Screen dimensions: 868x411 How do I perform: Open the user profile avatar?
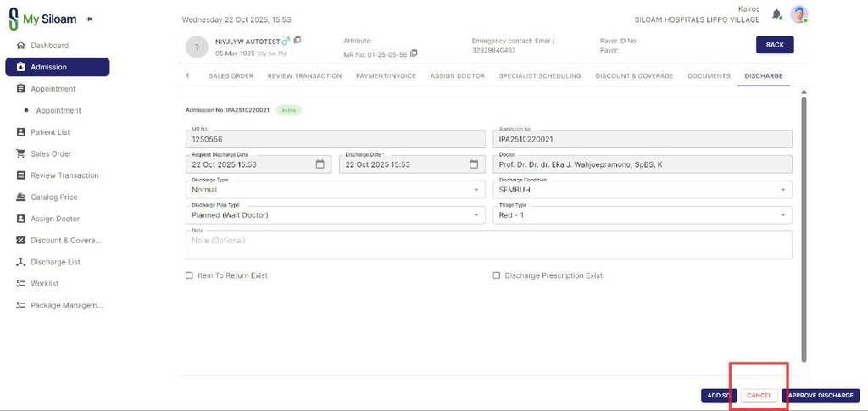(798, 14)
